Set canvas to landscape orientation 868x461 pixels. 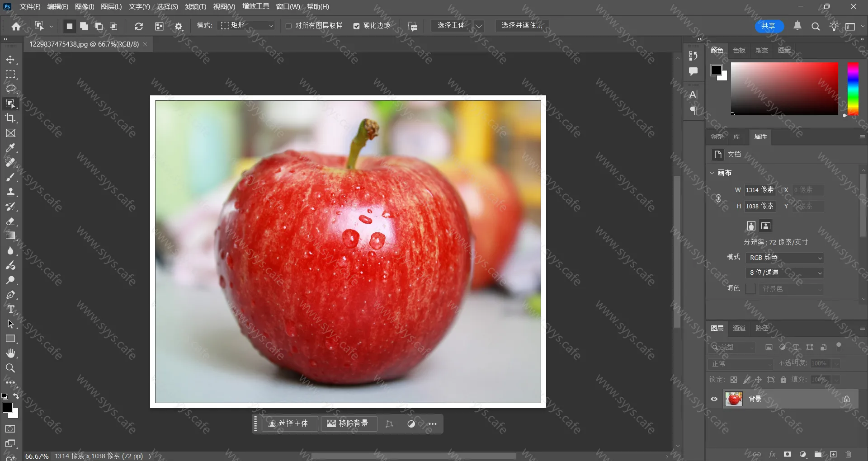765,226
